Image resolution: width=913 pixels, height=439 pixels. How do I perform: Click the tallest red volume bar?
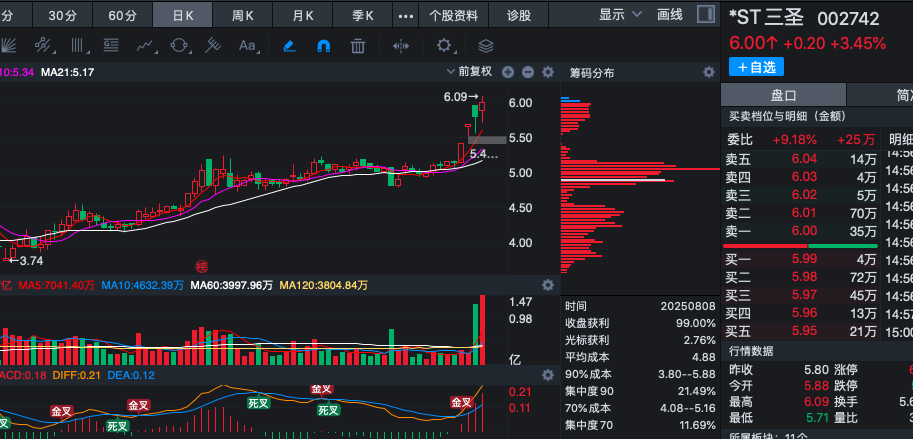(x=482, y=330)
